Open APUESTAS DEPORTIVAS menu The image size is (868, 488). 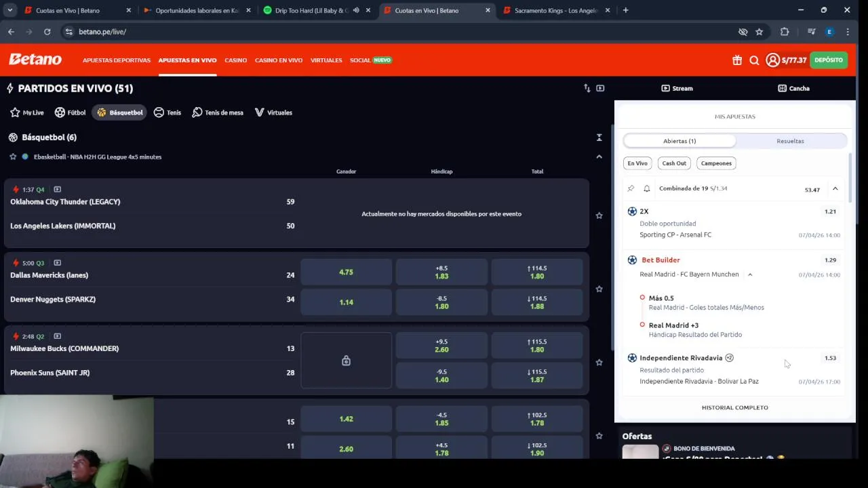pos(117,60)
